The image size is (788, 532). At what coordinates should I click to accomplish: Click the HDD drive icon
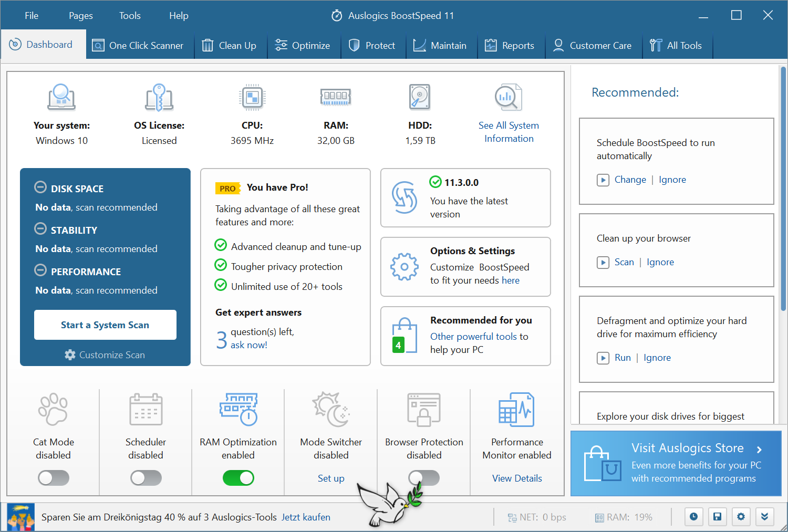pyautogui.click(x=420, y=97)
